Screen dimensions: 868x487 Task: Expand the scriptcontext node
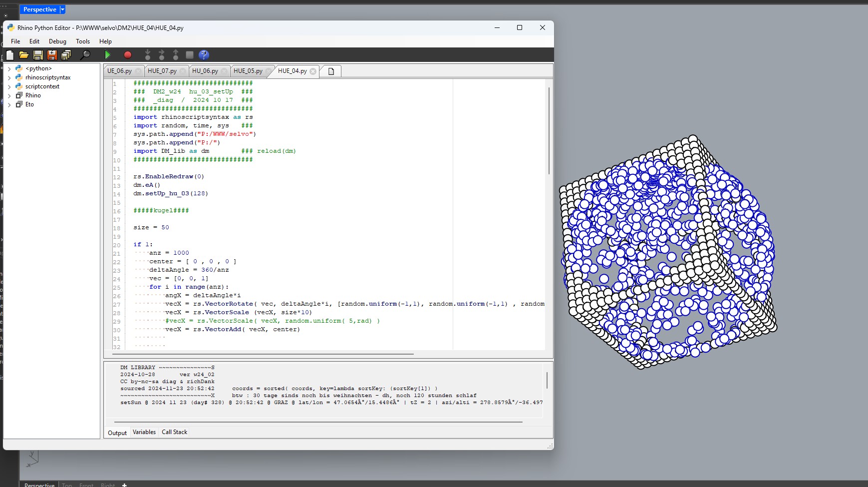9,86
